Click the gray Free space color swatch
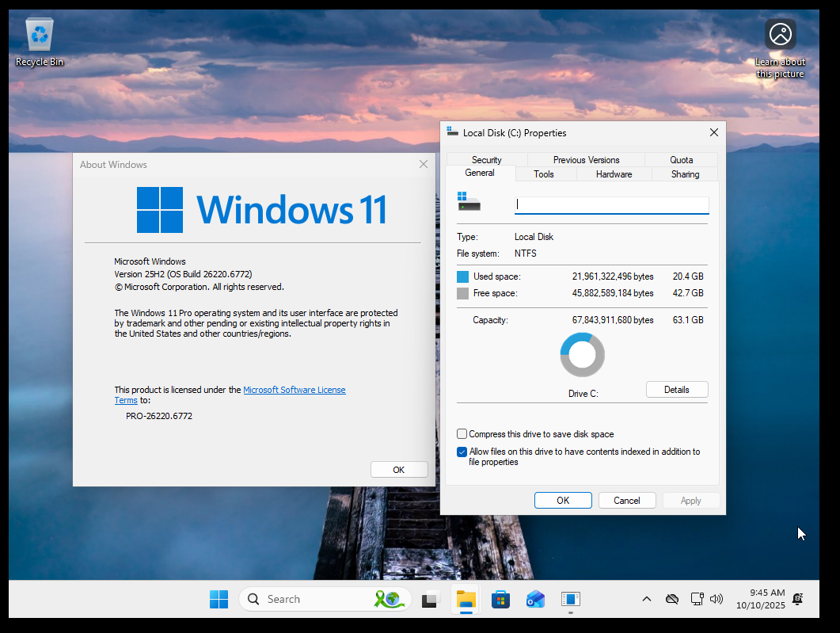This screenshot has width=840, height=633. point(462,294)
